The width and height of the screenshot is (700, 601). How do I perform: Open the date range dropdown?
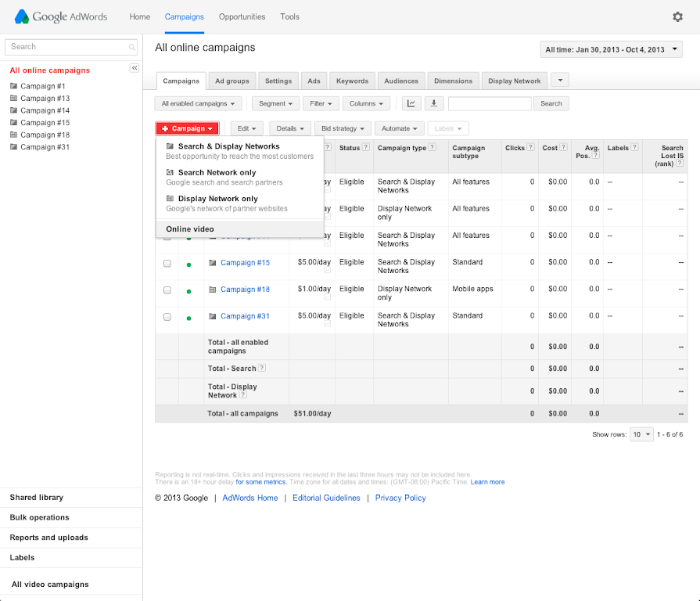pos(611,49)
